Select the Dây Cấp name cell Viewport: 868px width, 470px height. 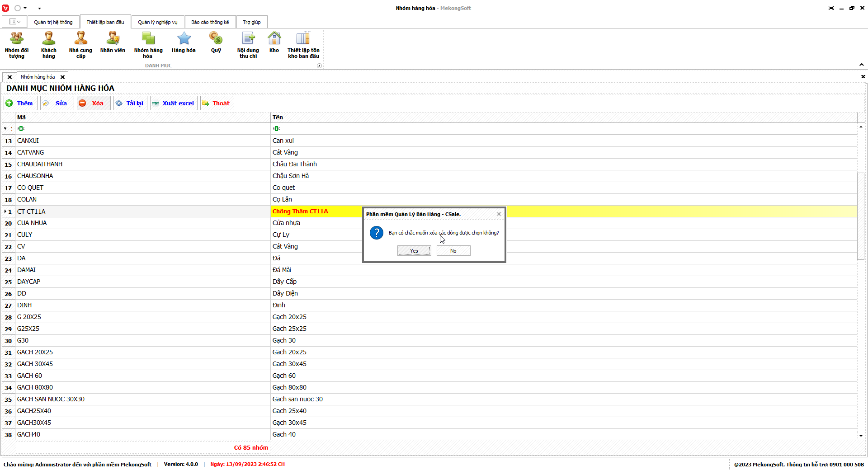[x=564, y=282]
